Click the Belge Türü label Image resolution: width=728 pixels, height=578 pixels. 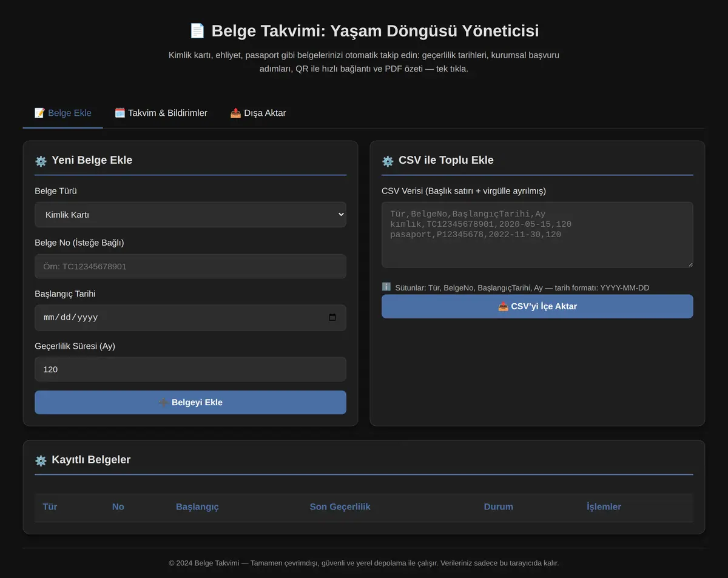pos(56,191)
